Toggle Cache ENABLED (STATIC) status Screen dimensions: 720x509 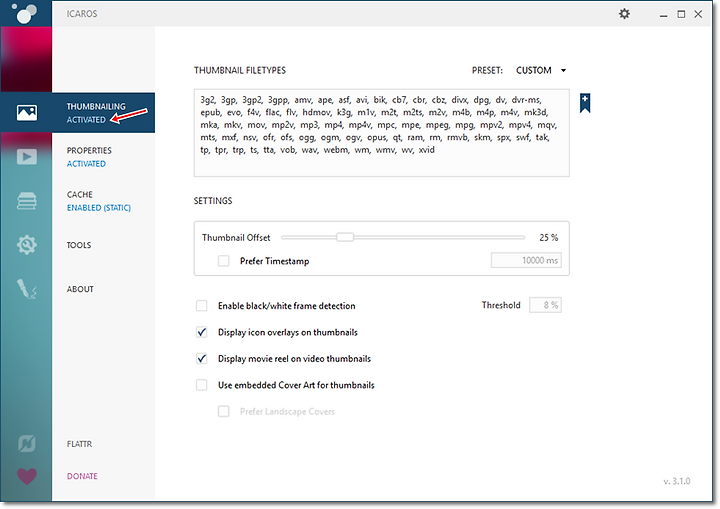(x=99, y=208)
